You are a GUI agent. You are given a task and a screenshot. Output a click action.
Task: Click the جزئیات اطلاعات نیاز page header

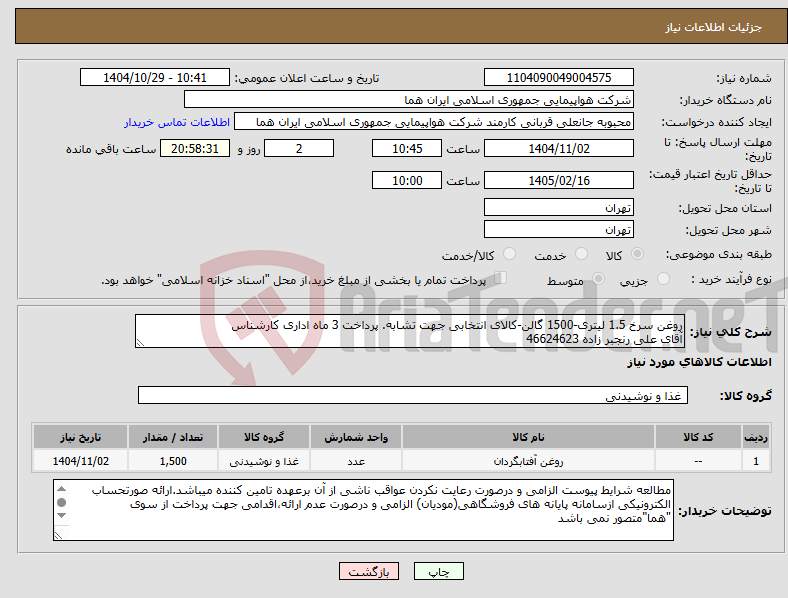click(714, 27)
